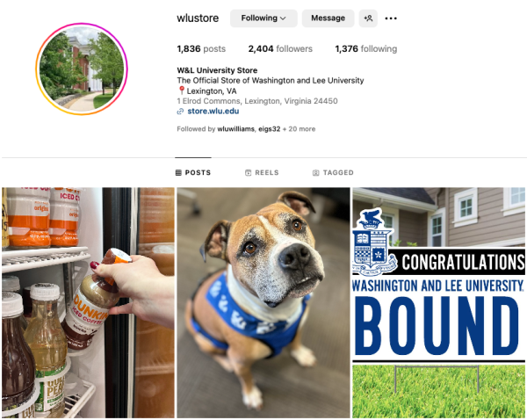The image size is (527, 420).
Task: Open the dog with blue bandana post
Action: [x=263, y=302]
